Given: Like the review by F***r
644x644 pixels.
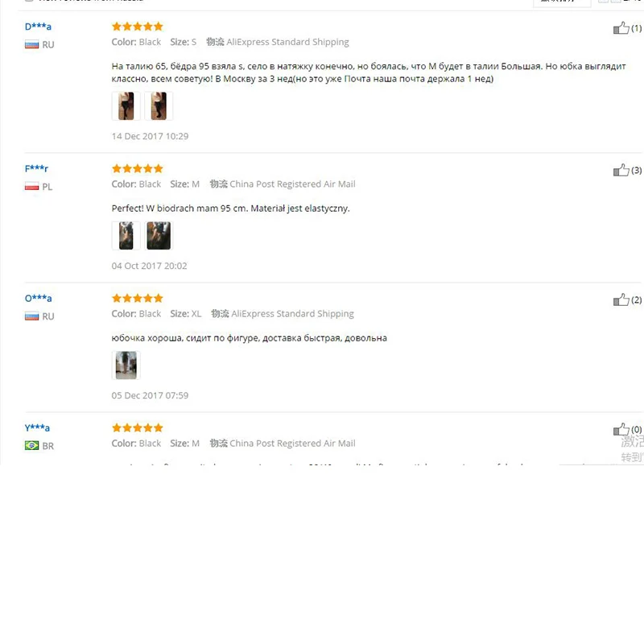Looking at the screenshot, I should 621,170.
